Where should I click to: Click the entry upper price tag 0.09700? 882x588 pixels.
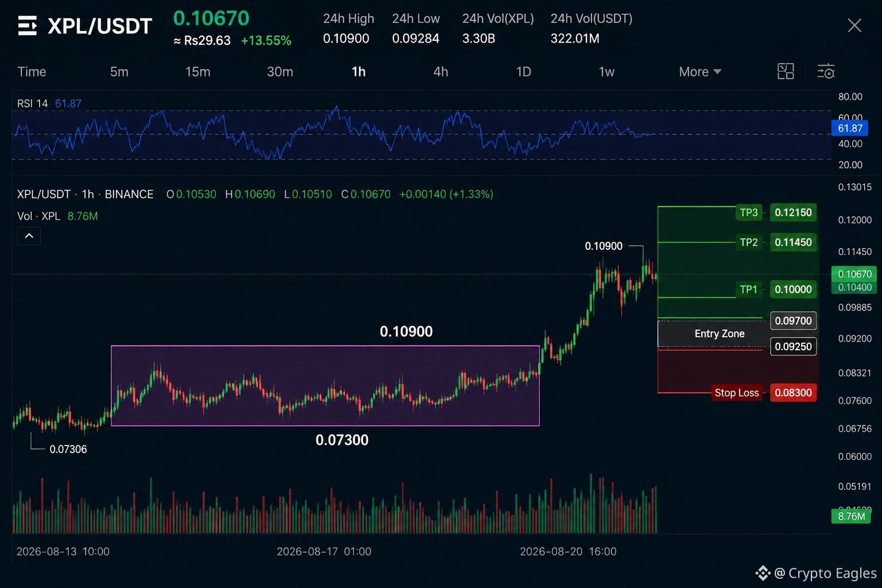click(x=793, y=321)
